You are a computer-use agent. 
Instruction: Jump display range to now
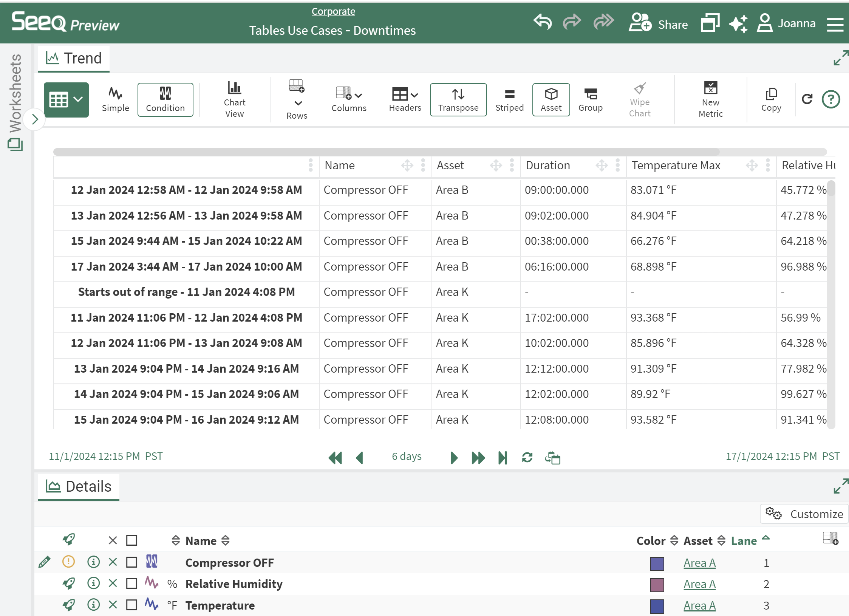[503, 458]
